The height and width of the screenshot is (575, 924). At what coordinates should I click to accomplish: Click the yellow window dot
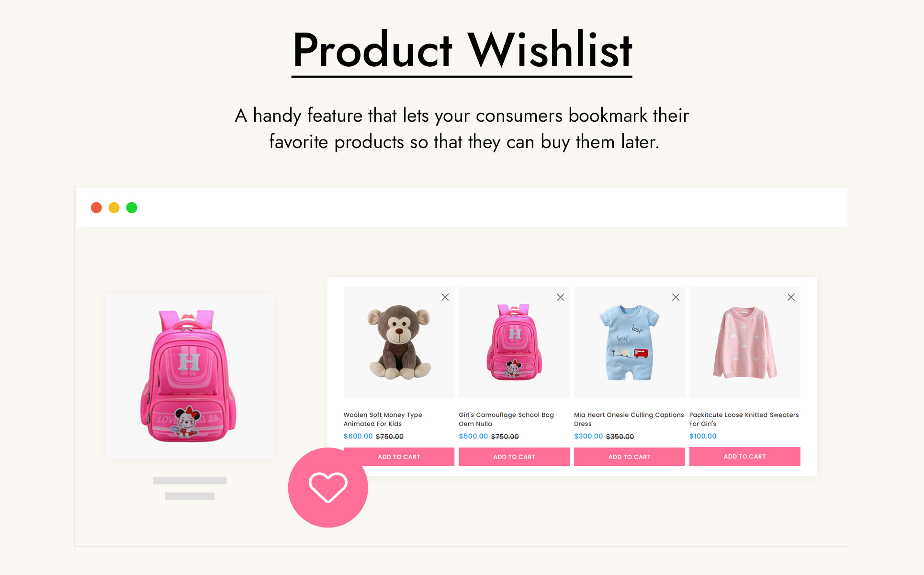click(114, 207)
